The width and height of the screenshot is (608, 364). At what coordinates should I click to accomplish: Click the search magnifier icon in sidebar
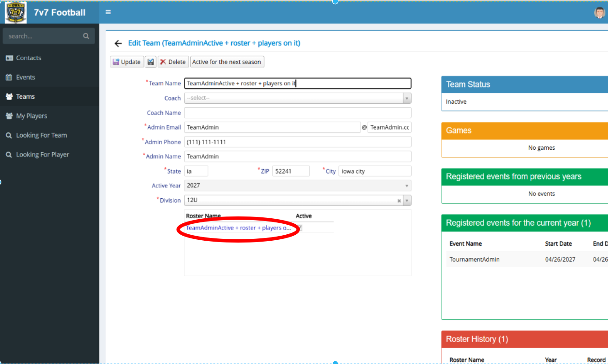(x=86, y=36)
